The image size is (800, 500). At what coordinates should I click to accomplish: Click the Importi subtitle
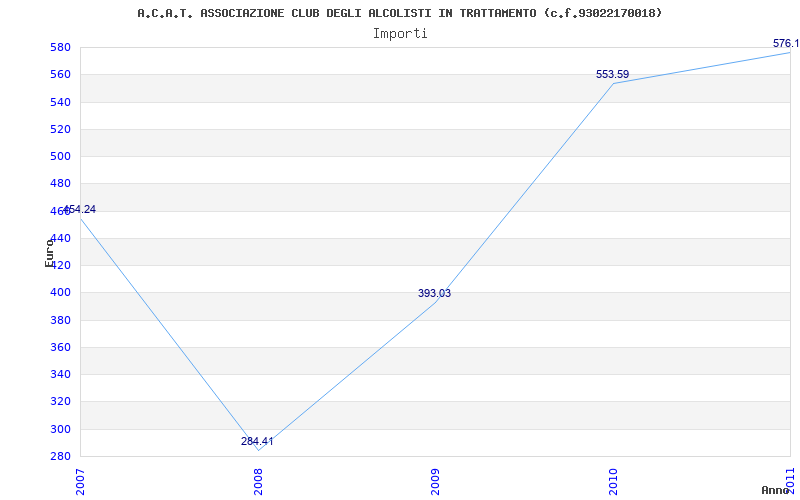coord(400,34)
